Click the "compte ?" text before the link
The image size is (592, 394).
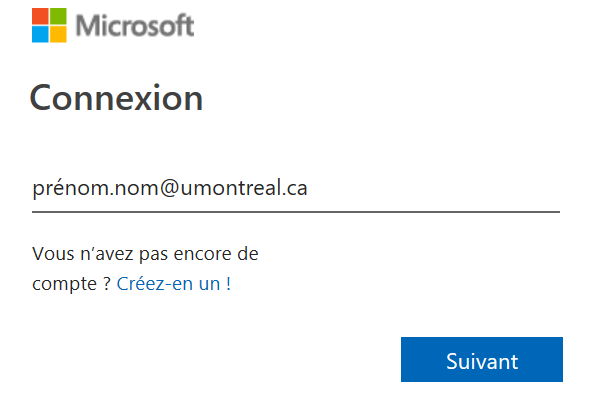pyautogui.click(x=72, y=284)
